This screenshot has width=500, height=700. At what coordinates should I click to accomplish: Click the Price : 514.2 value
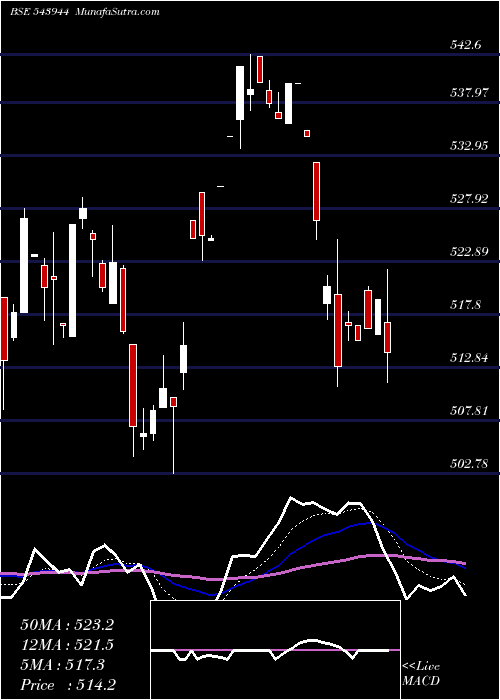pos(68,685)
